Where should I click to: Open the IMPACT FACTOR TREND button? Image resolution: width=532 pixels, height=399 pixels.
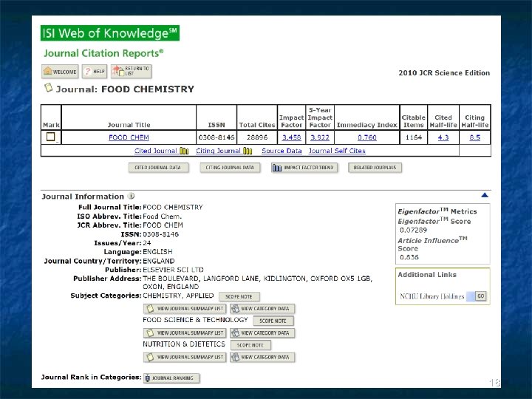[x=304, y=168]
